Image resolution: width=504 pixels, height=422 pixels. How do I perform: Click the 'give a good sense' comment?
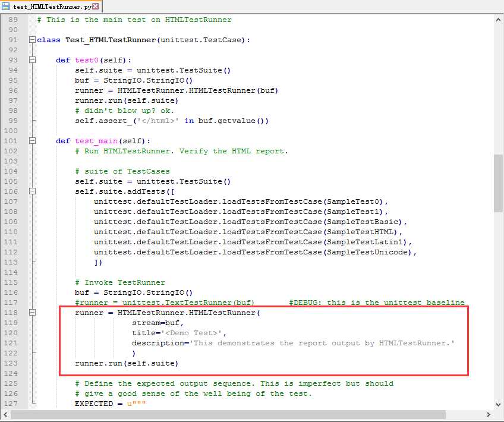(x=193, y=393)
